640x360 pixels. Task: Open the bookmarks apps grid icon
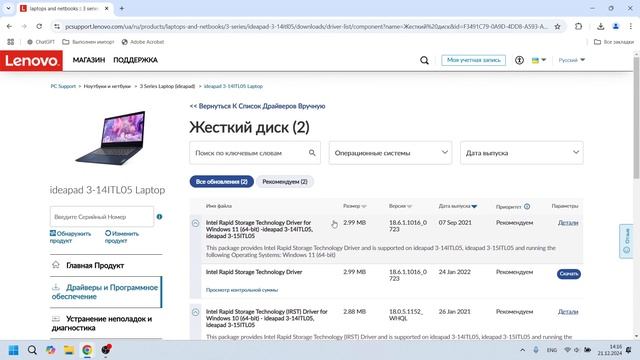pyautogui.click(x=11, y=42)
